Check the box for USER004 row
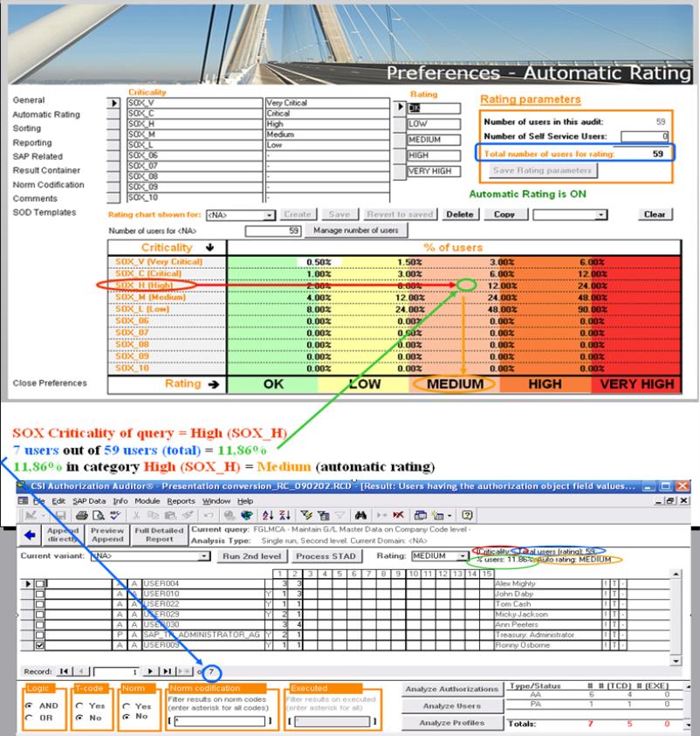 point(40,583)
